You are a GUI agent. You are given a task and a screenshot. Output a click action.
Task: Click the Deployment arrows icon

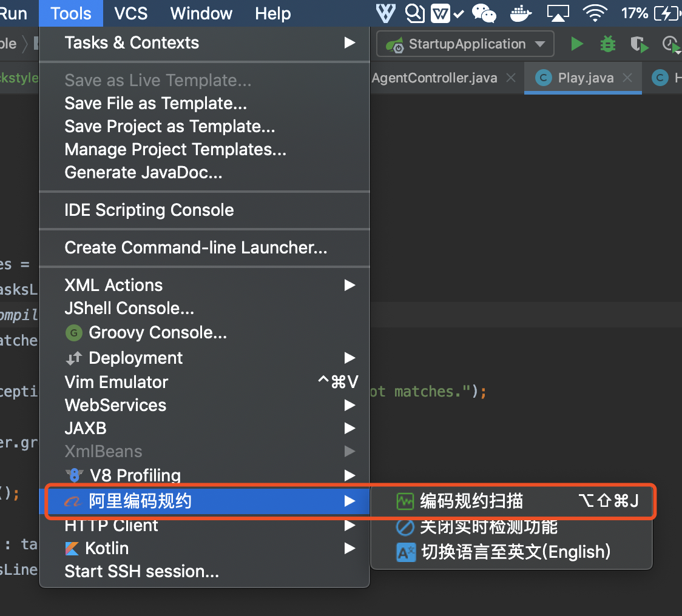pyautogui.click(x=74, y=358)
